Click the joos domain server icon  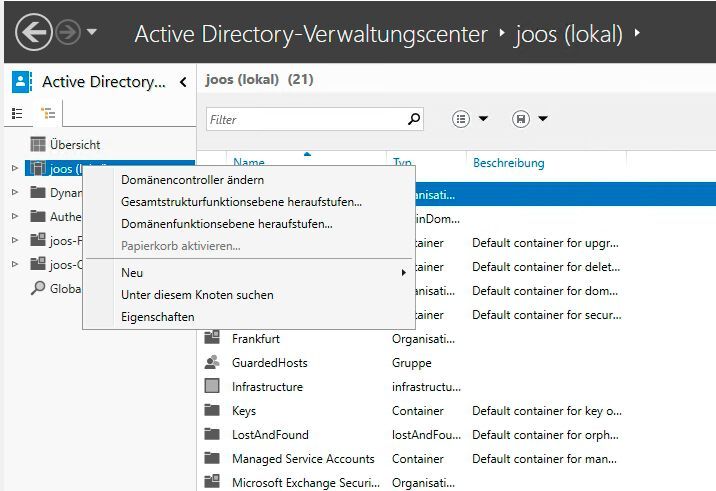(38, 169)
